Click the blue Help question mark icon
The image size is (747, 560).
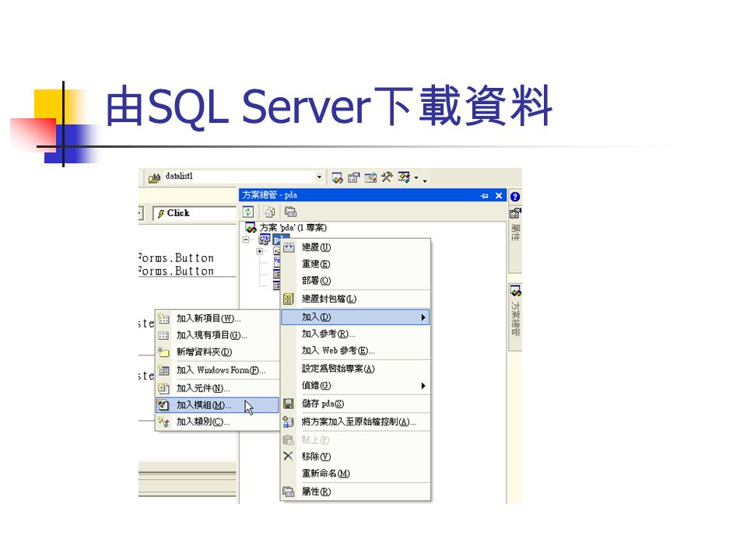[515, 197]
